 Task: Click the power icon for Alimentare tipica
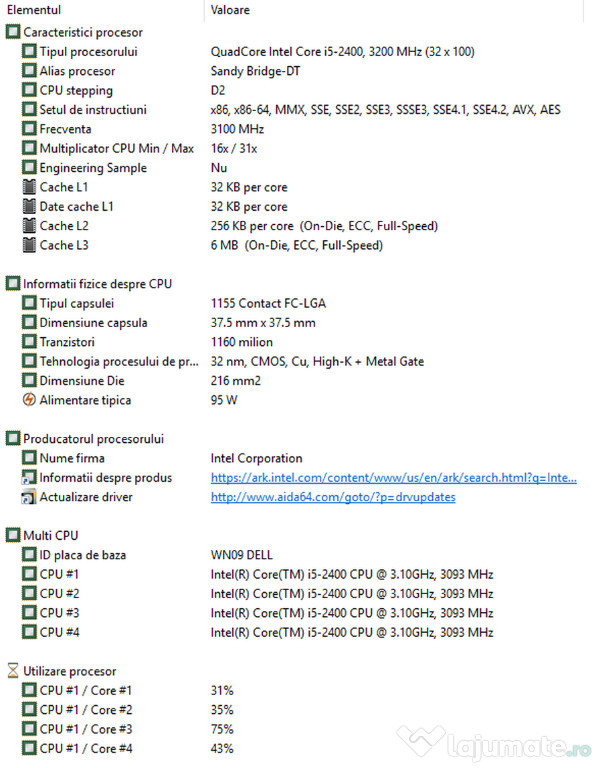coord(29,400)
